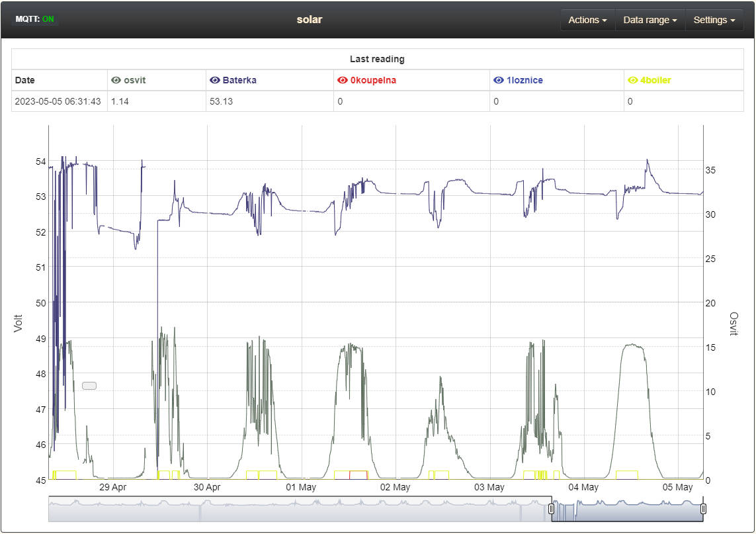
Task: Open the Settings dropdown
Action: pos(714,20)
